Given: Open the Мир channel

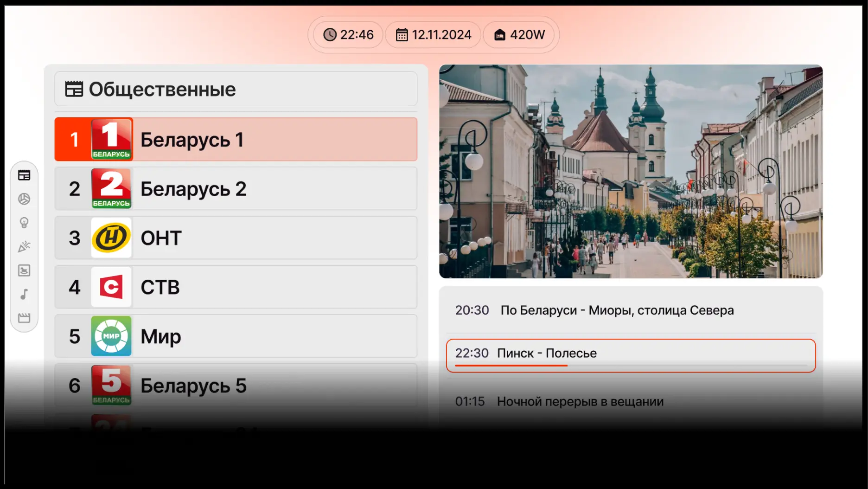Looking at the screenshot, I should coord(236,336).
